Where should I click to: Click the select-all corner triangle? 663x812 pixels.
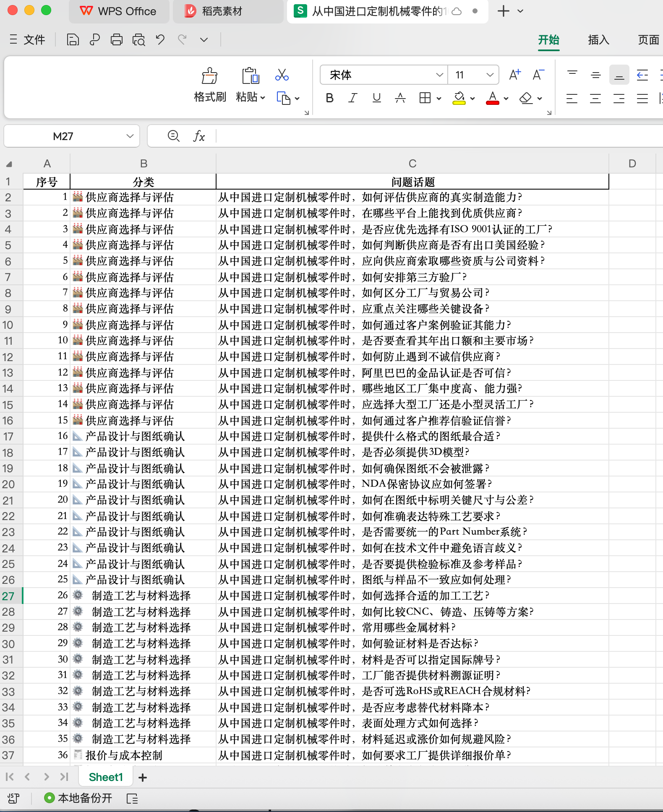[x=9, y=164]
